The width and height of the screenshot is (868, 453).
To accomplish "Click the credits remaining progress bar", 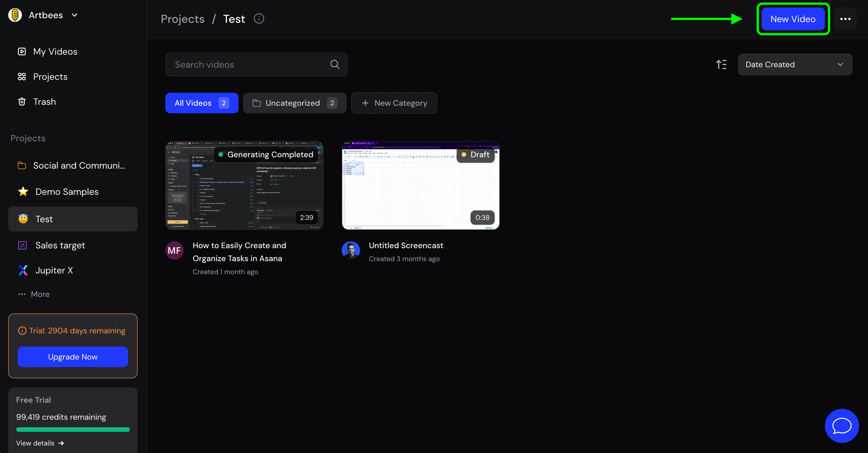I will (x=73, y=429).
